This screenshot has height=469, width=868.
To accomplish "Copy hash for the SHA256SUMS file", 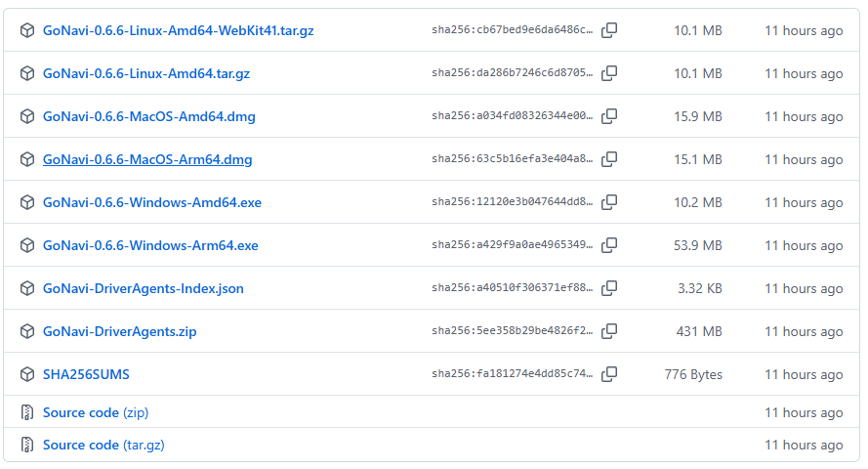I will pos(609,374).
